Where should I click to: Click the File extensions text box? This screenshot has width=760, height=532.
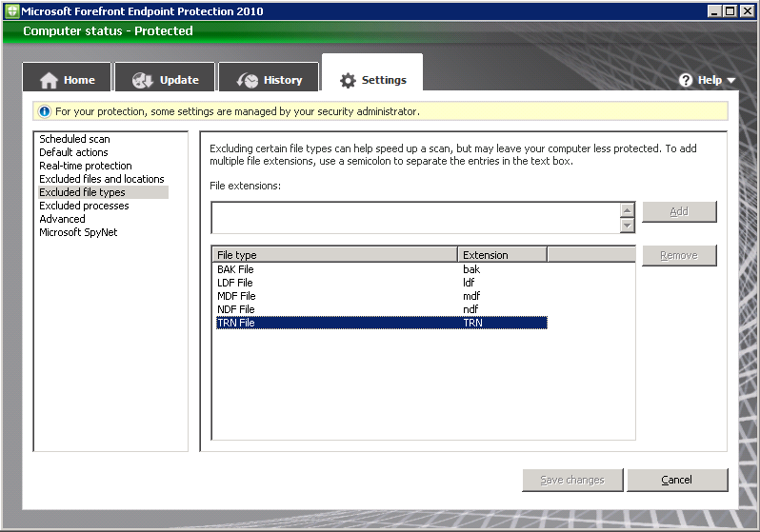pos(414,217)
